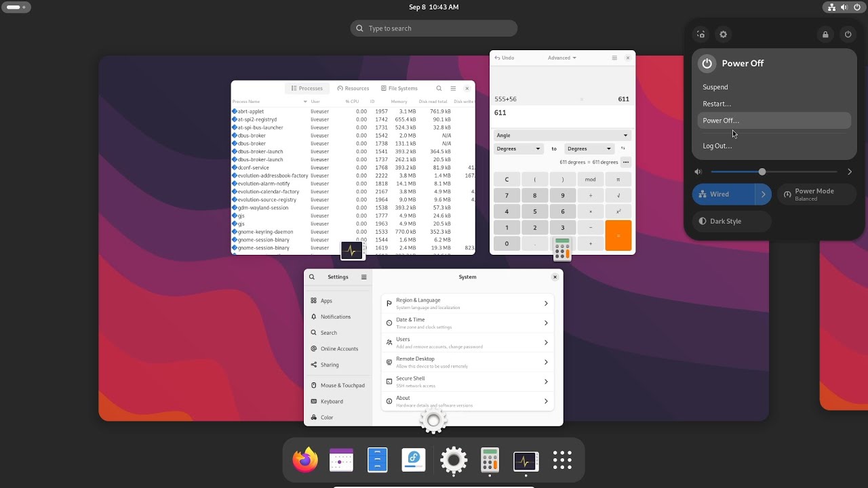The image size is (868, 488).
Task: Open Firefox from the dock
Action: [305, 461]
